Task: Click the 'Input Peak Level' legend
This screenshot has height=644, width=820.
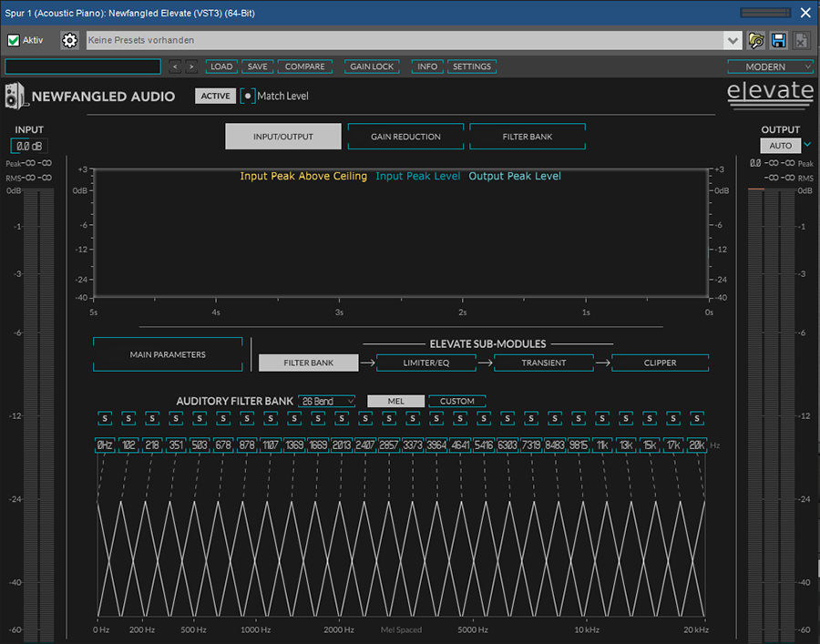Action: click(418, 176)
